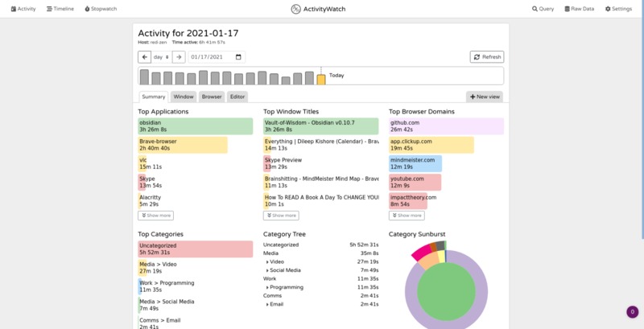Open the Raw Data page
644x329 pixels.
click(579, 9)
